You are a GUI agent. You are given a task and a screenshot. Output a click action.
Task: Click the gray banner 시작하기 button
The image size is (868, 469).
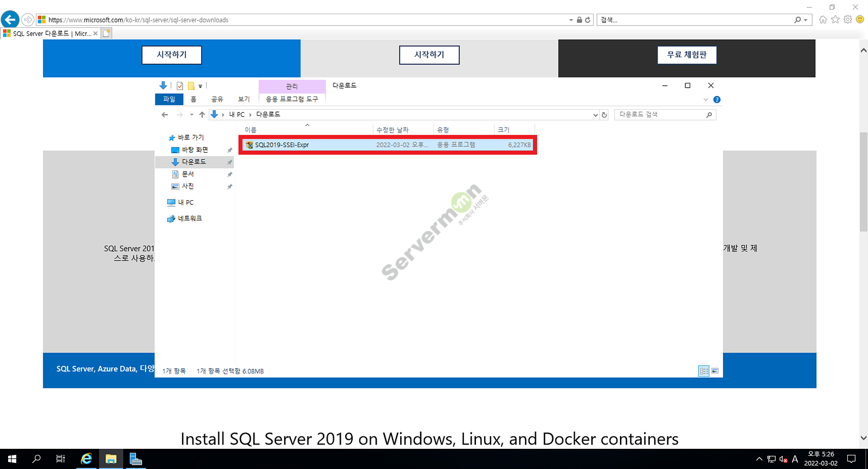429,55
